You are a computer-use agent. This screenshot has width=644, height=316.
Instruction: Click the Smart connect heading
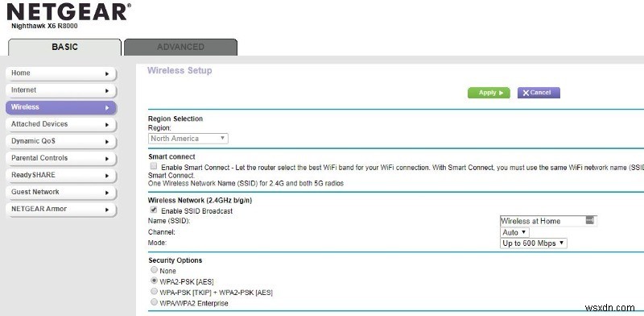tap(171, 156)
